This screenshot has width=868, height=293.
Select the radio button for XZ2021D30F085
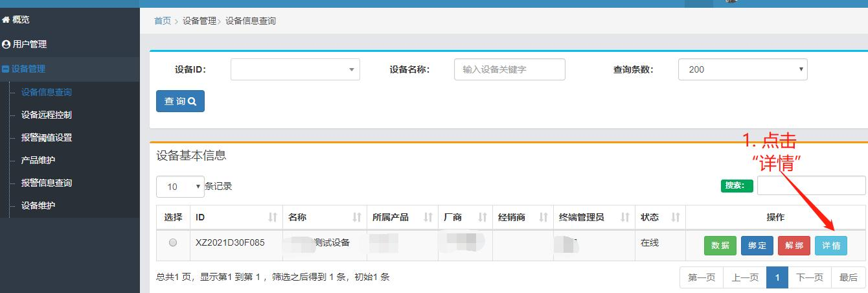tap(173, 242)
